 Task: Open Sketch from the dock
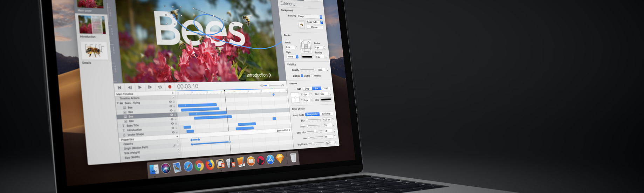pos(280,159)
